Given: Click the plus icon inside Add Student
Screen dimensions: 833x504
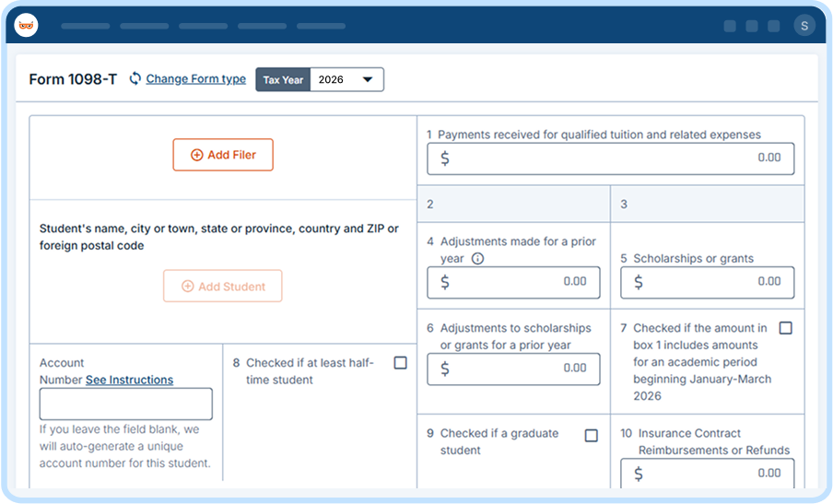Looking at the screenshot, I should [x=188, y=287].
